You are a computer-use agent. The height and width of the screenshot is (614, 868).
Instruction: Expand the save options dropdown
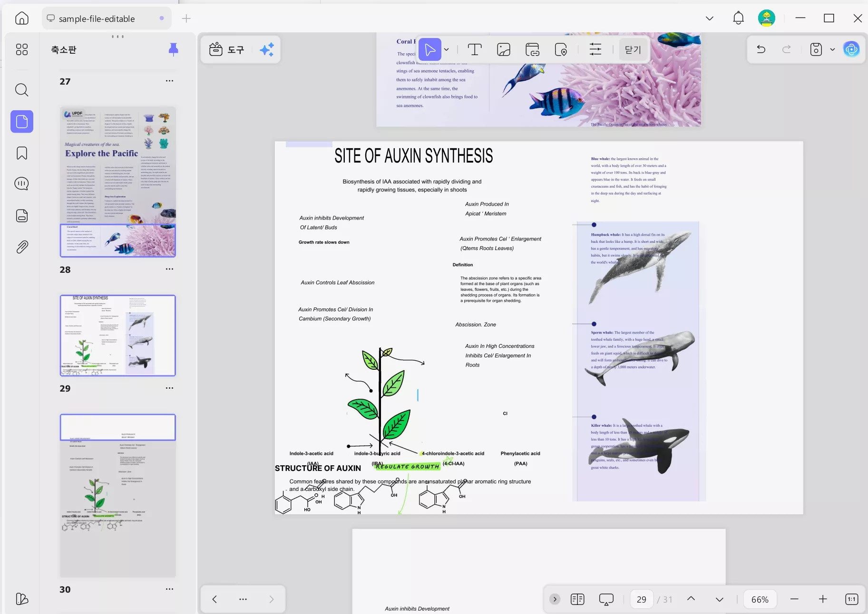(x=832, y=49)
